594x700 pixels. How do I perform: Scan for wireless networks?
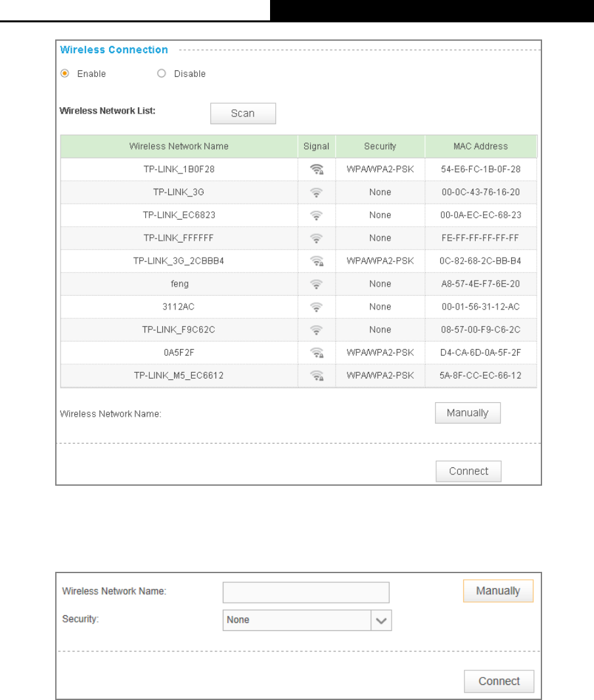pos(243,114)
